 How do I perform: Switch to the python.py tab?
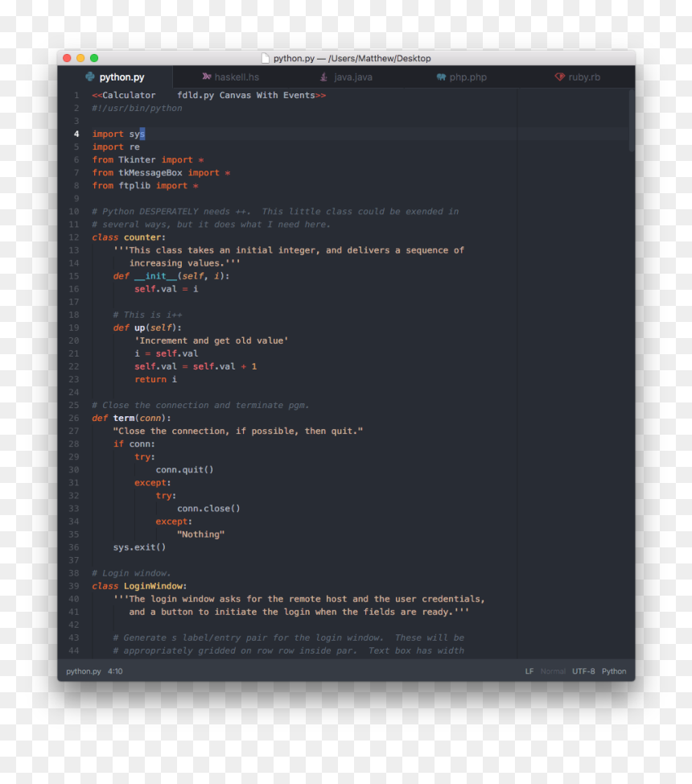[116, 77]
